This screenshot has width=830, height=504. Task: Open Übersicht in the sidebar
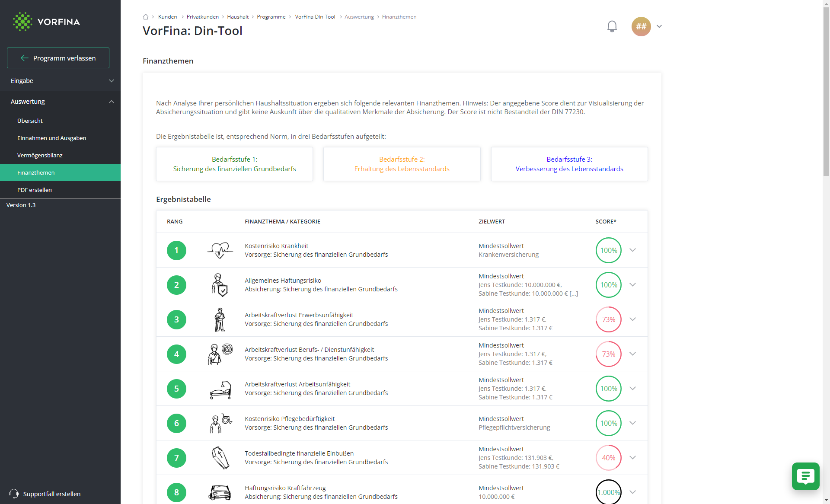[60, 121]
